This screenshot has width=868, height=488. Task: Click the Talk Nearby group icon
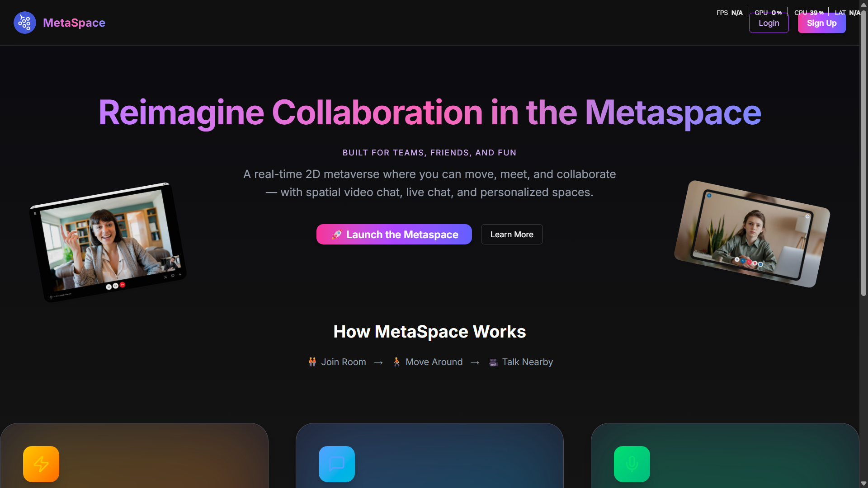coord(493,362)
